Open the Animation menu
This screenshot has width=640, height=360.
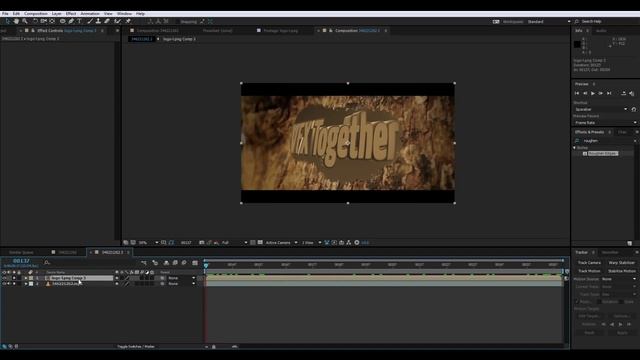tap(90, 13)
